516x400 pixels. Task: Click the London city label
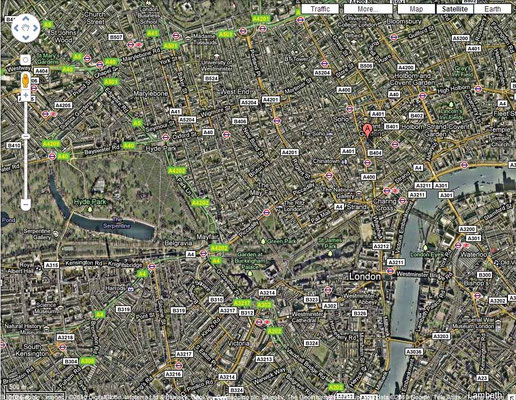[x=365, y=276]
